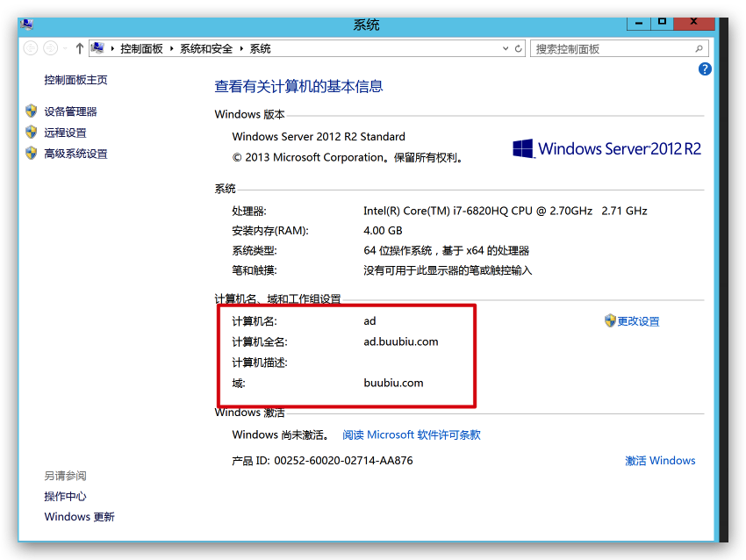The image size is (746, 560).
Task: Click the computer icon in address bar
Action: tap(98, 49)
